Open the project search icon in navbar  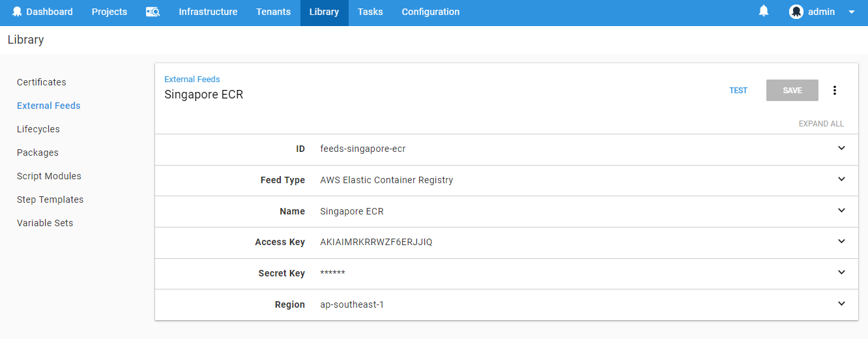point(153,12)
